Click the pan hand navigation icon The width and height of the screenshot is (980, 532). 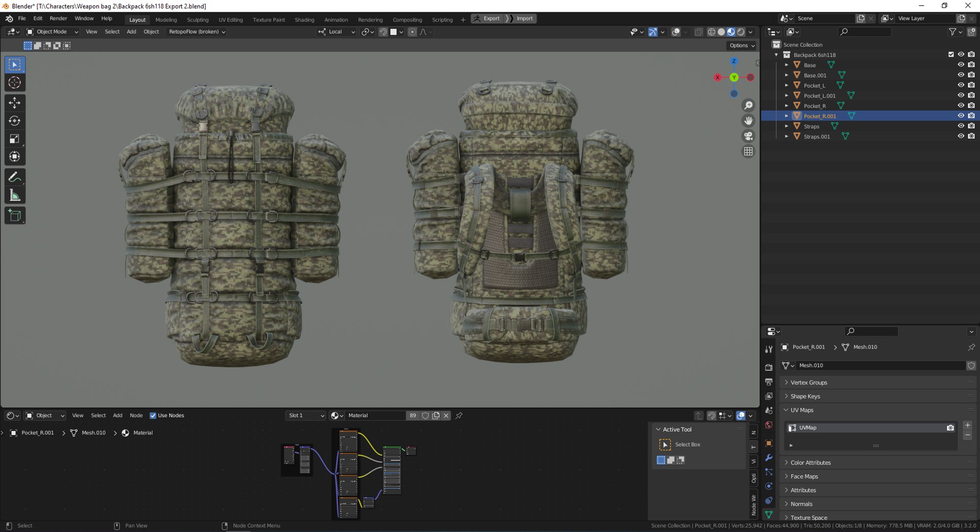tap(748, 121)
